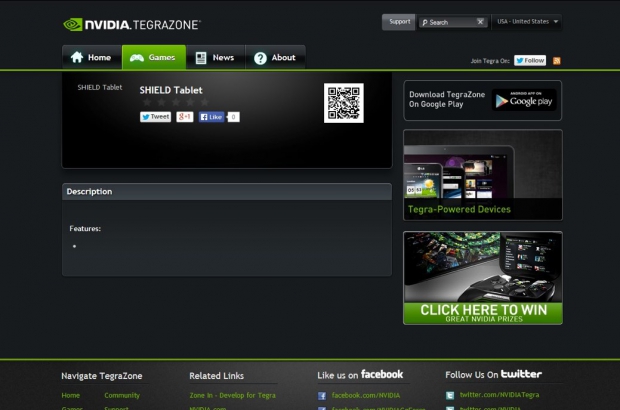The height and width of the screenshot is (410, 620).
Task: Click the Twitter Follow button
Action: [530, 60]
